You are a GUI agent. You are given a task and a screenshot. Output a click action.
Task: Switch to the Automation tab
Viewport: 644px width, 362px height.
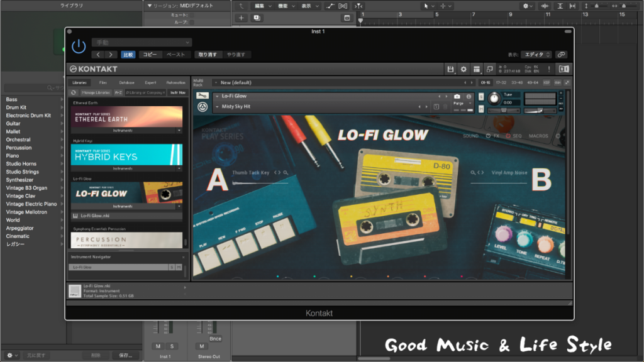point(176,82)
